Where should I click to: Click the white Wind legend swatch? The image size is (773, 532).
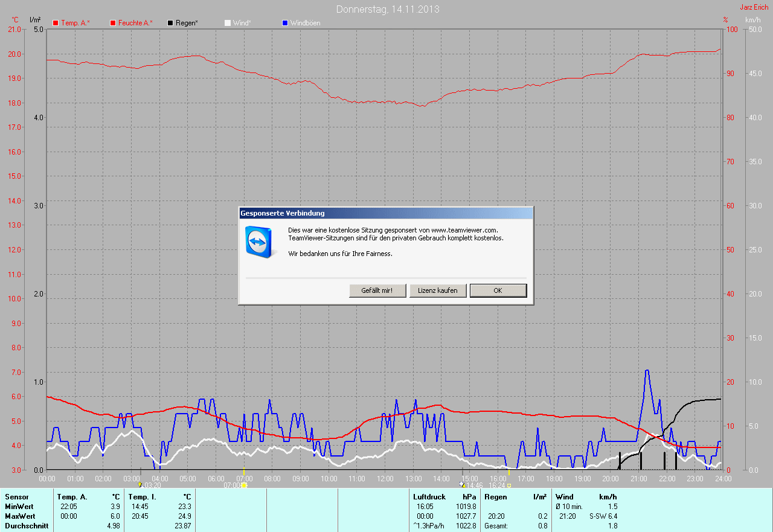(228, 23)
